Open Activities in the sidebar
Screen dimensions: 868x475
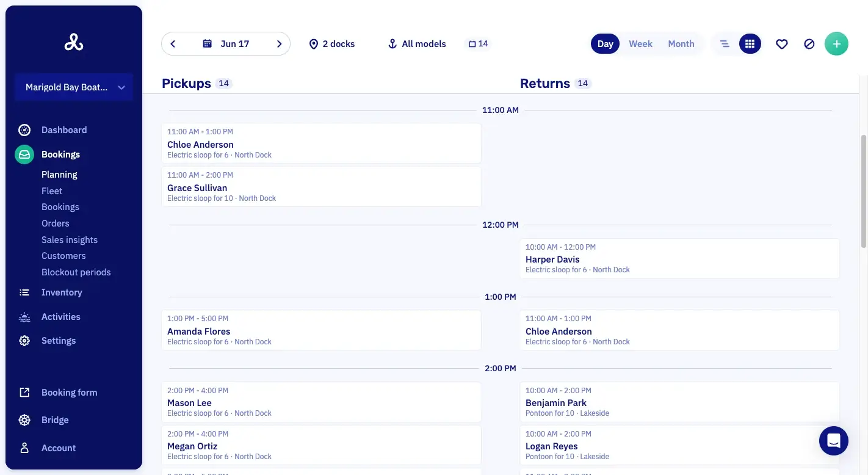(61, 317)
